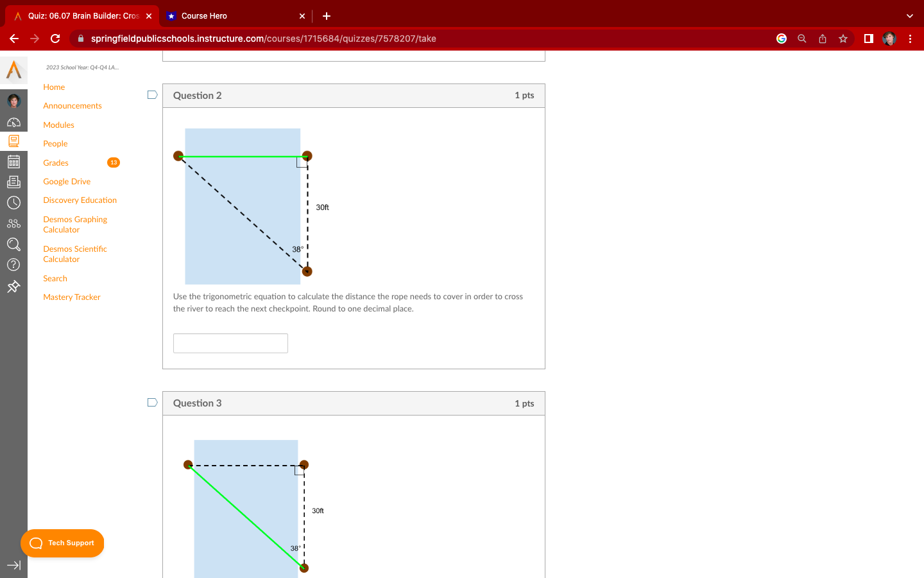The height and width of the screenshot is (578, 924).
Task: Click the Tech Support button
Action: click(62, 543)
